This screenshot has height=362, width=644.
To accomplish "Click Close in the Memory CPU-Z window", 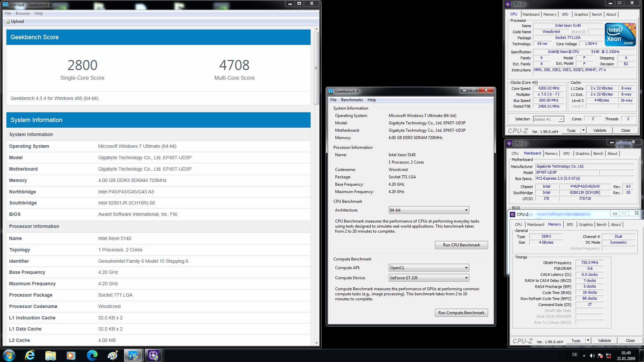I will [x=630, y=341].
